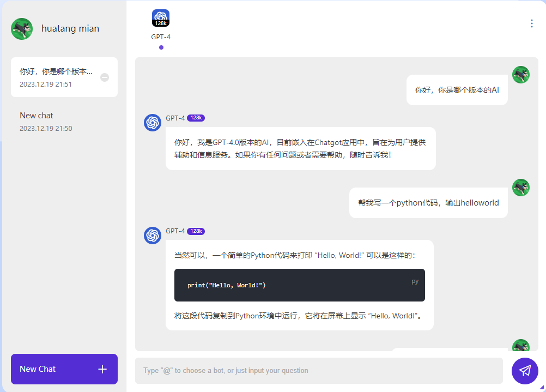The width and height of the screenshot is (546, 392).
Task: Click the sentence 当然可以，一个简单的Python代码
Action: pos(295,255)
